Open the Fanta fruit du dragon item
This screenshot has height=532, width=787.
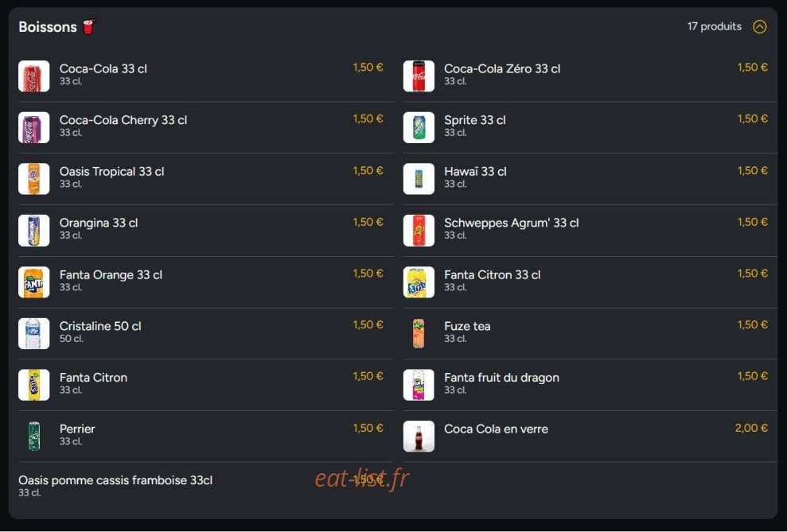(x=590, y=385)
